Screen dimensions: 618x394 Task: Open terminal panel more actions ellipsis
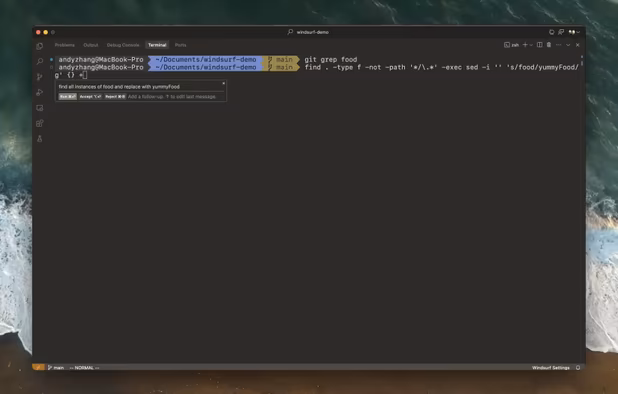(558, 45)
